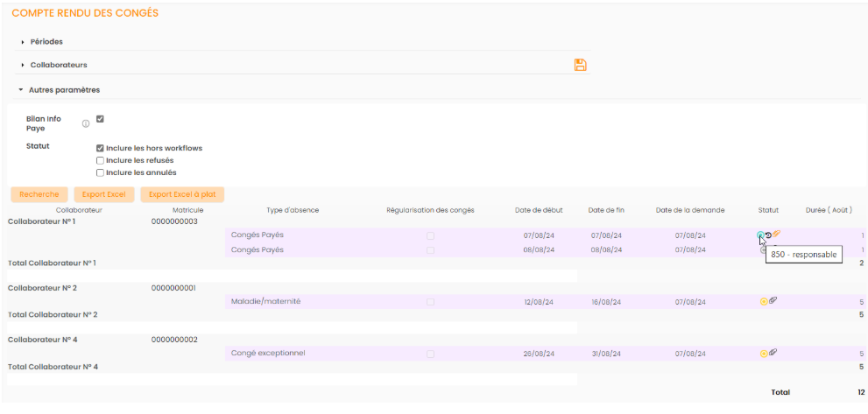
Task: Click the info icon next to Bilan Info Paye
Action: 86,123
